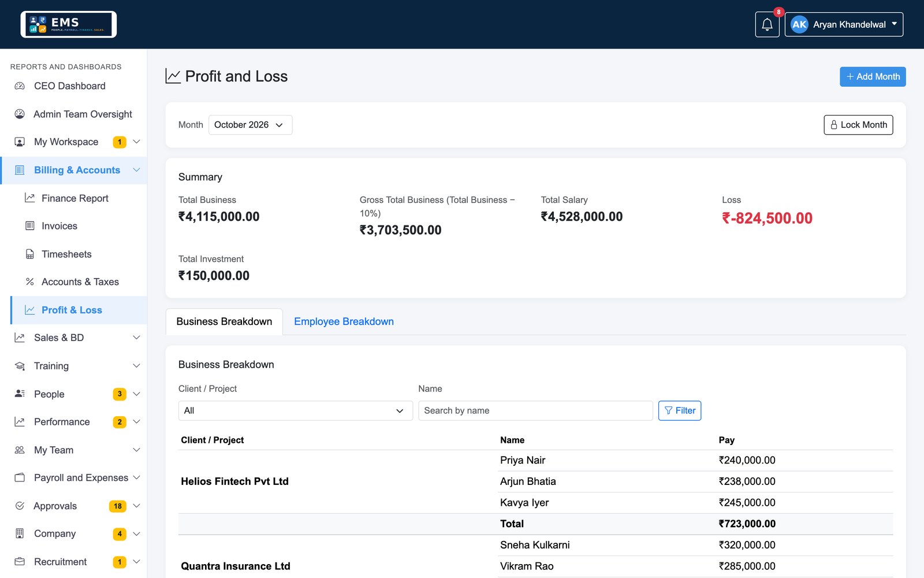Open Accounts & Taxes menu item

coord(79,282)
